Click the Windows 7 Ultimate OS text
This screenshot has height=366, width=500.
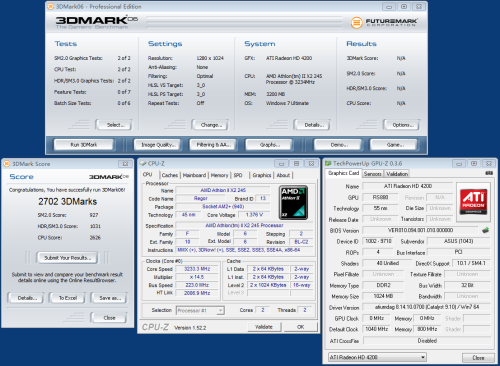(x=287, y=103)
